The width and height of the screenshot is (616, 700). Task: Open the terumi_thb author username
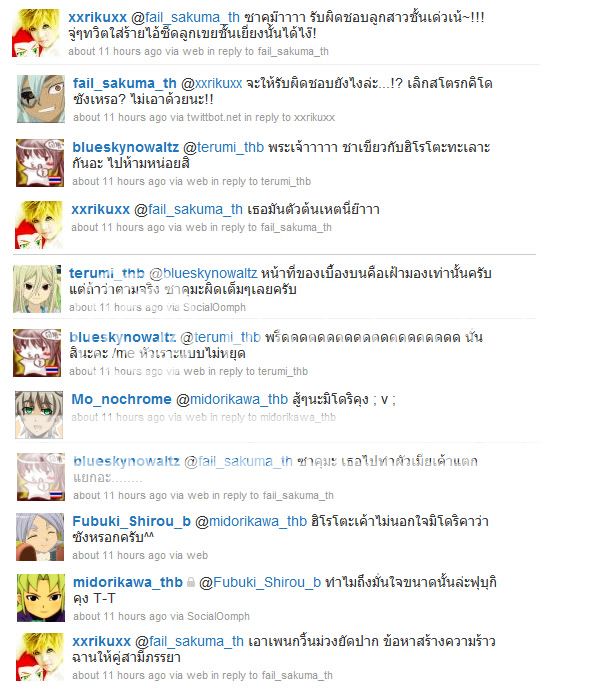[107, 273]
